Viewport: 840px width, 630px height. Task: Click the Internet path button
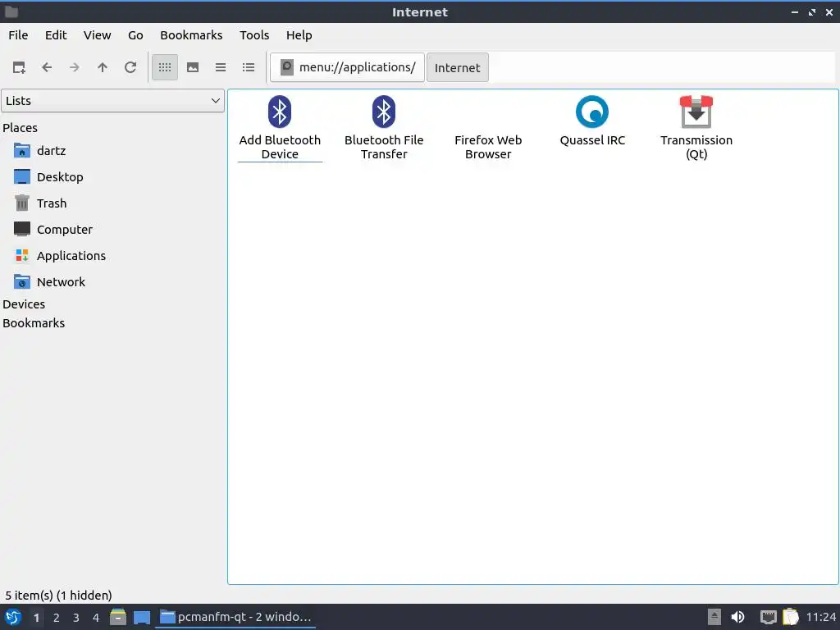coord(458,67)
